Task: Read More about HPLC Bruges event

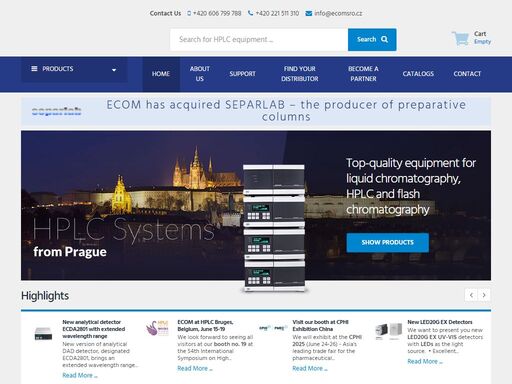Action: [195, 368]
